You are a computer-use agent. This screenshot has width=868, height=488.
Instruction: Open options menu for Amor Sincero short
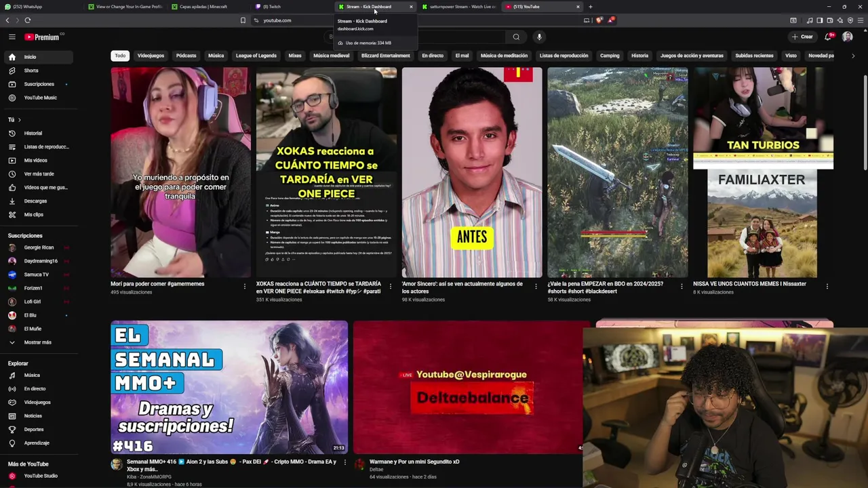(x=536, y=287)
